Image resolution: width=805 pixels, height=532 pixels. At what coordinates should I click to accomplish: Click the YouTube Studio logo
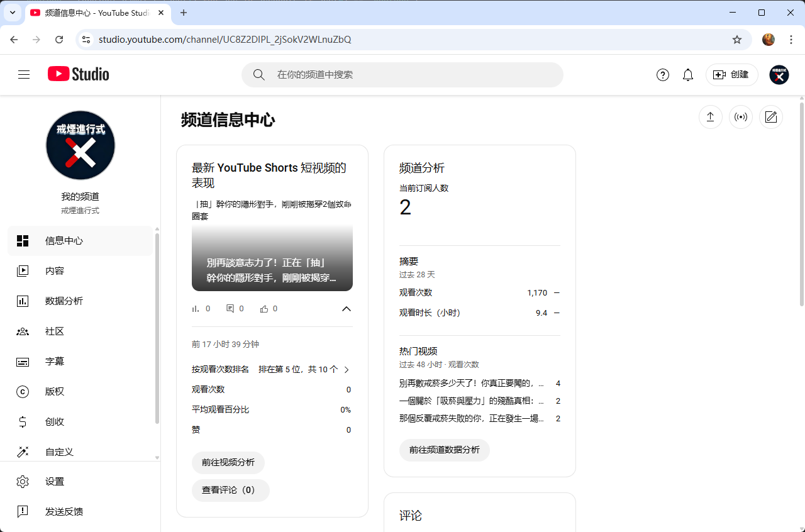click(x=79, y=74)
